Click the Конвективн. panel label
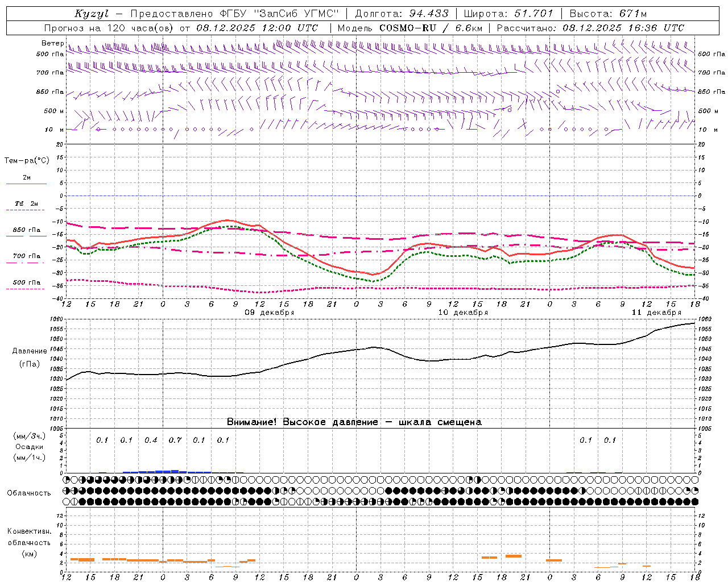The image size is (728, 582). click(x=29, y=531)
